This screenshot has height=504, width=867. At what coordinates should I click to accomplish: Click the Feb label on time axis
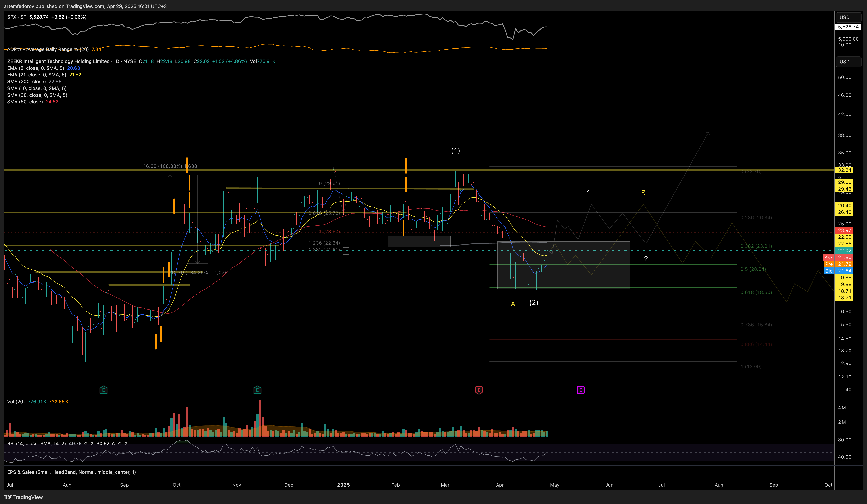pos(395,485)
